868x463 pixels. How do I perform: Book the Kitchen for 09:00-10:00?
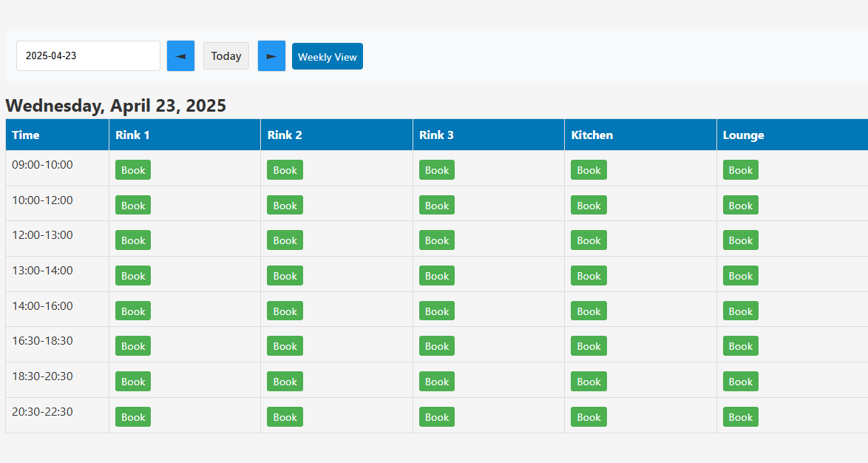click(589, 169)
